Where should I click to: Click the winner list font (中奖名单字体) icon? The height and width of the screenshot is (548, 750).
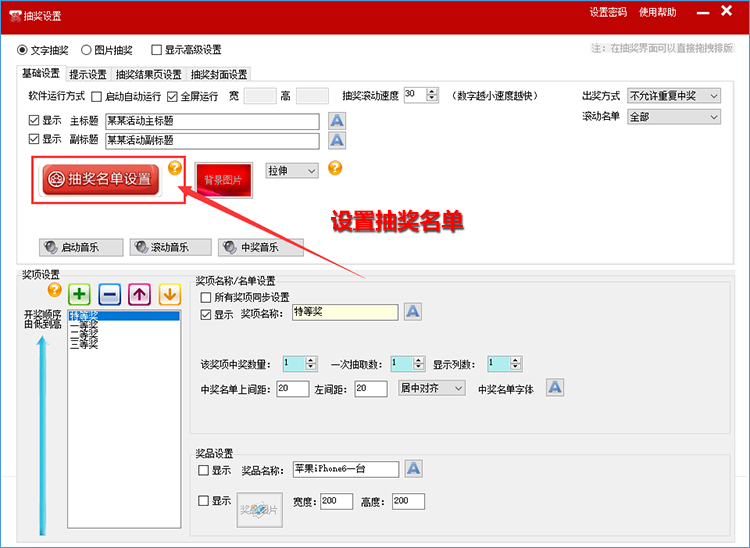coord(555,388)
